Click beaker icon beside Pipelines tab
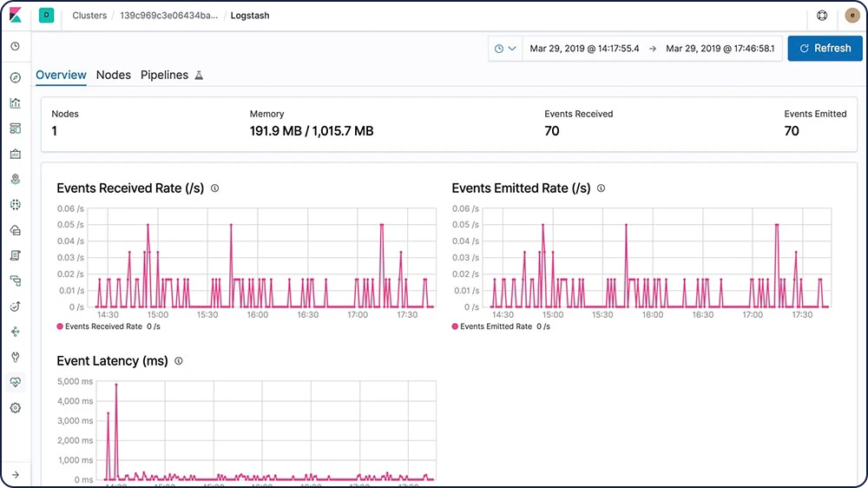This screenshot has height=488, width=868. [x=199, y=76]
